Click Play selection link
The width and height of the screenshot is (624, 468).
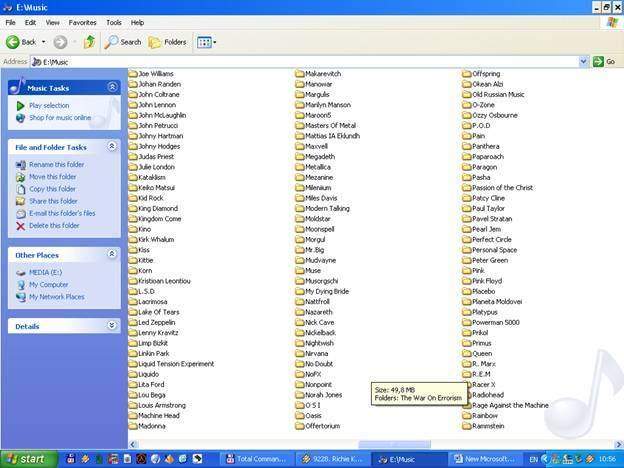(x=49, y=105)
